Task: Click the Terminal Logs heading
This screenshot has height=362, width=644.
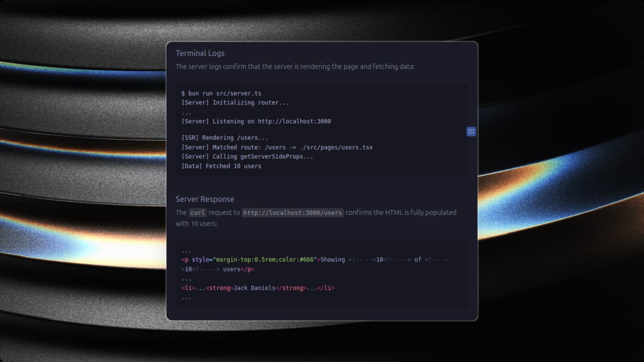Action: pyautogui.click(x=200, y=53)
